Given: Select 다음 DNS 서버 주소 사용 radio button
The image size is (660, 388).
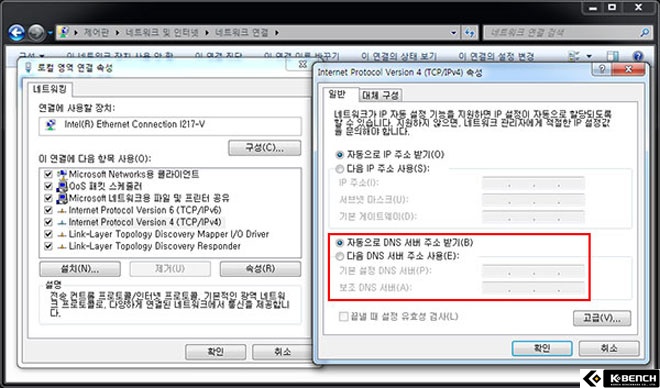Looking at the screenshot, I should (x=340, y=256).
